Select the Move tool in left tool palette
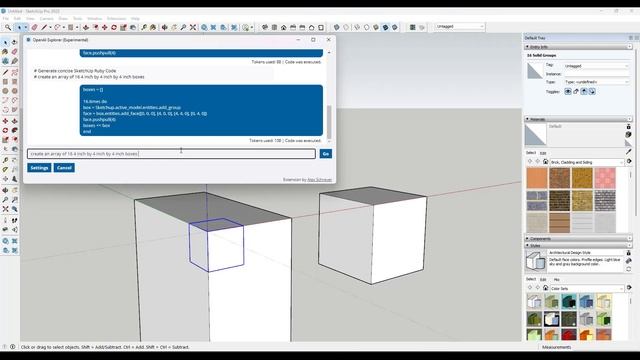Image resolution: width=640 pixels, height=360 pixels. coord(5,121)
